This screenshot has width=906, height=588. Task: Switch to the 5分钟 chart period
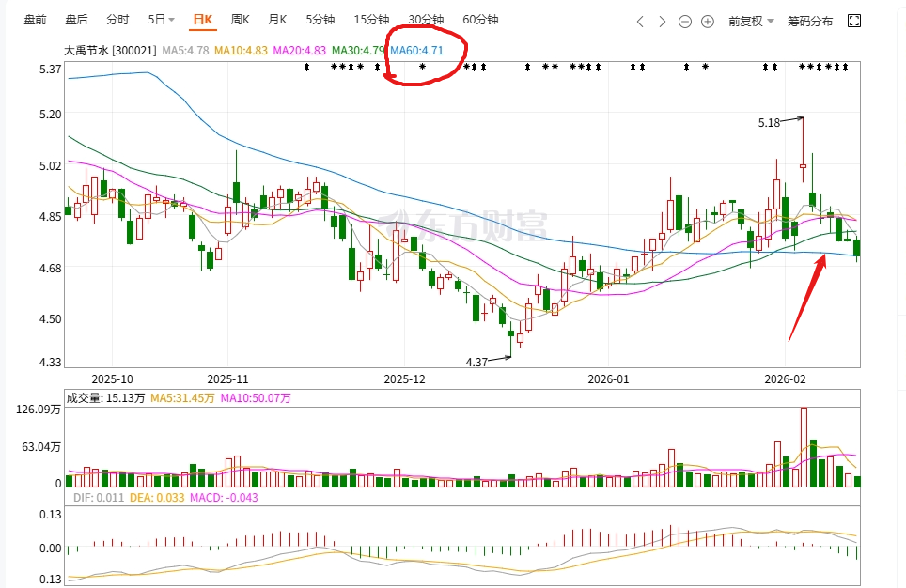click(x=320, y=21)
